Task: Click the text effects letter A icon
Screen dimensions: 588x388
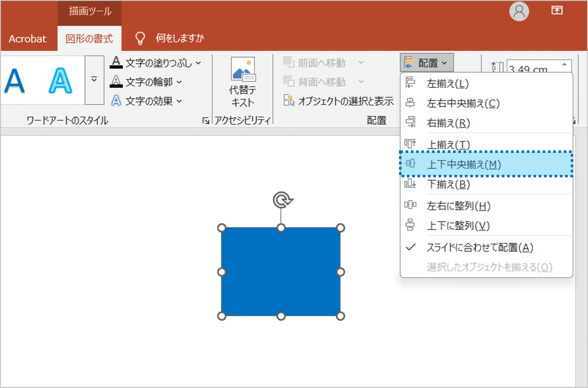Action: (116, 100)
